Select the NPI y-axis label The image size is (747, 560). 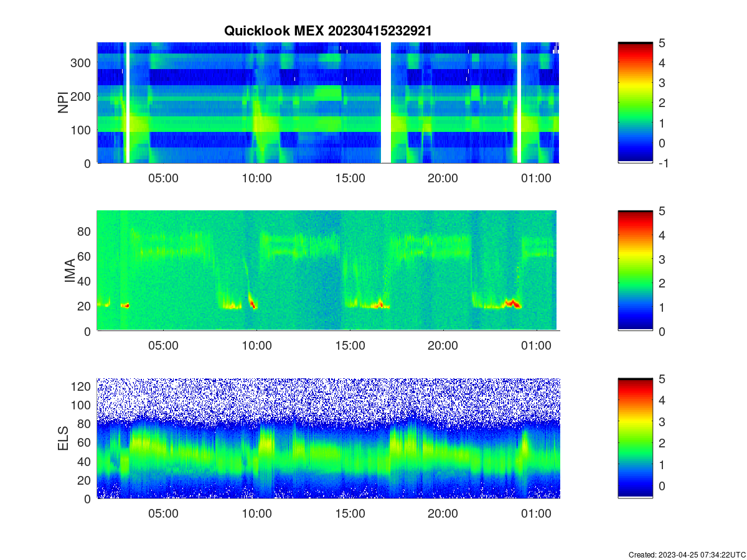pyautogui.click(x=63, y=103)
